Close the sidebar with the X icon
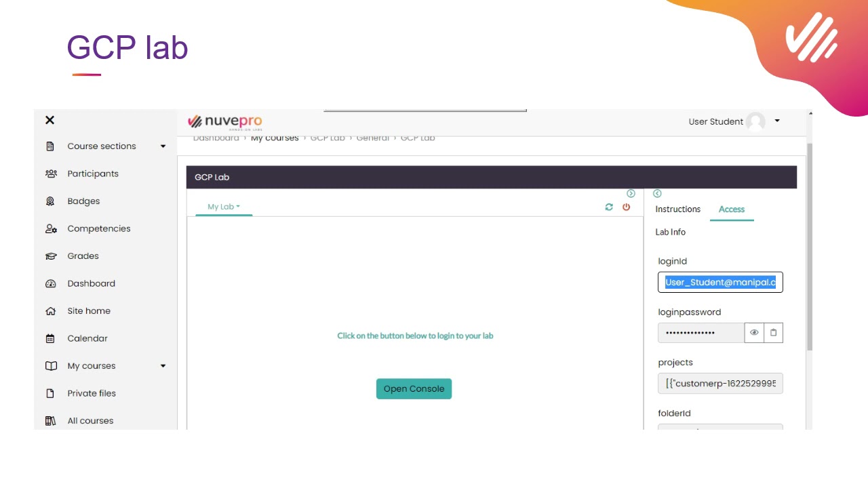The width and height of the screenshot is (868, 488). (50, 120)
